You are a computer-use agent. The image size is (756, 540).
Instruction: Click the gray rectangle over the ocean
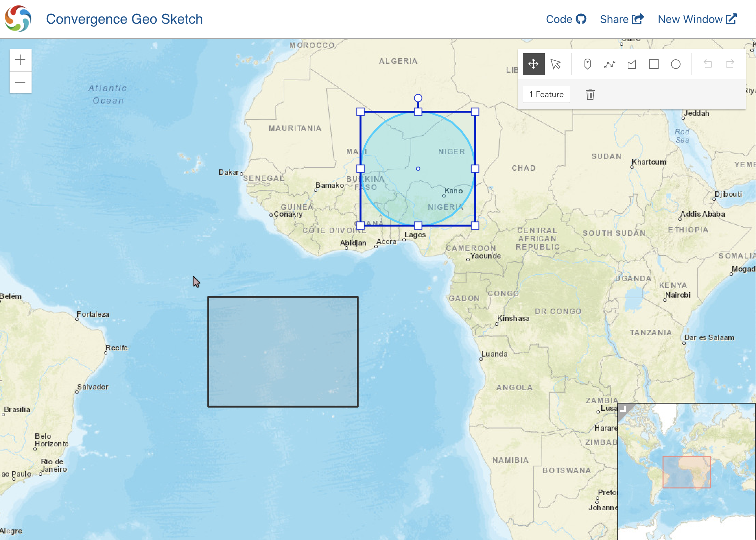pos(283,351)
